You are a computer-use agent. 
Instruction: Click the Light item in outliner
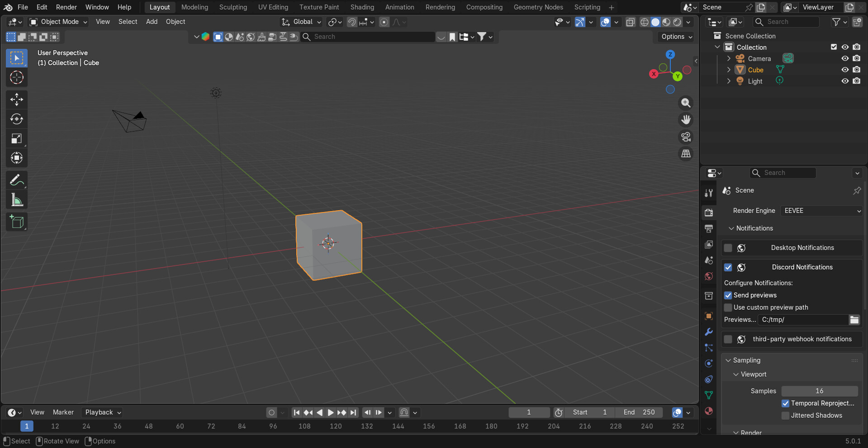[x=755, y=81]
